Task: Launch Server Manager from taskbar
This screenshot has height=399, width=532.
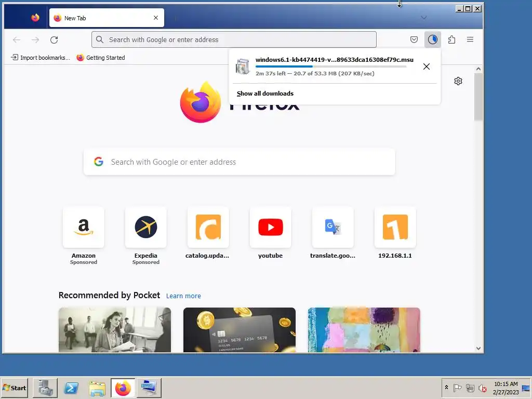Action: point(45,388)
